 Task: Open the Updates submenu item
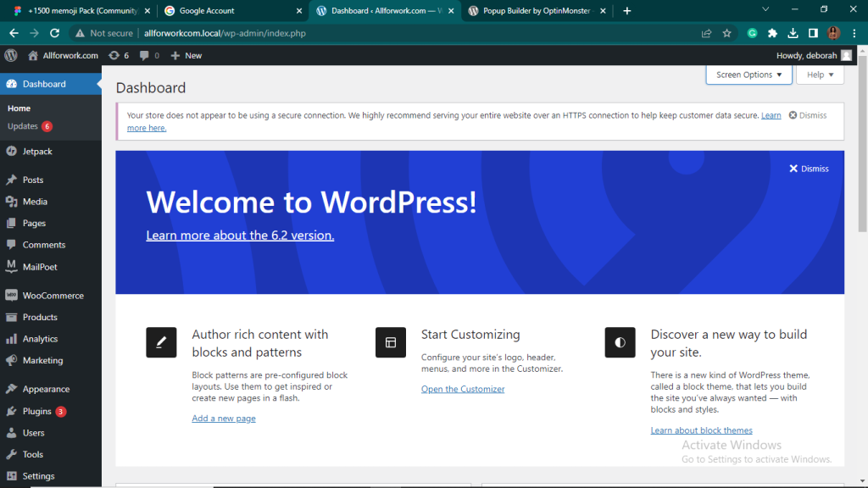coord(30,126)
